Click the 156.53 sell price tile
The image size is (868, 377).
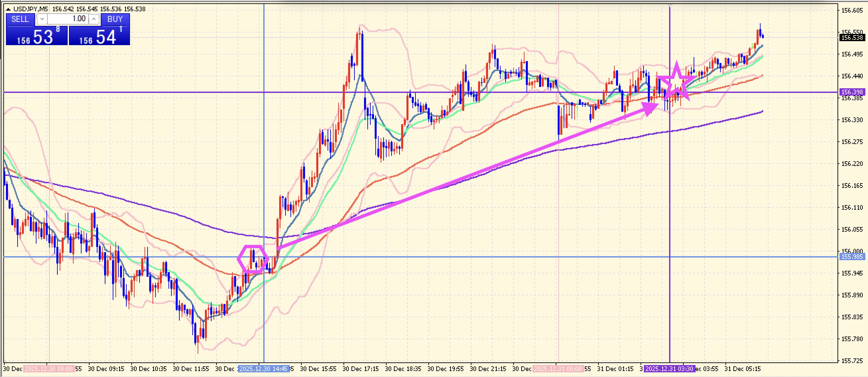coord(37,36)
